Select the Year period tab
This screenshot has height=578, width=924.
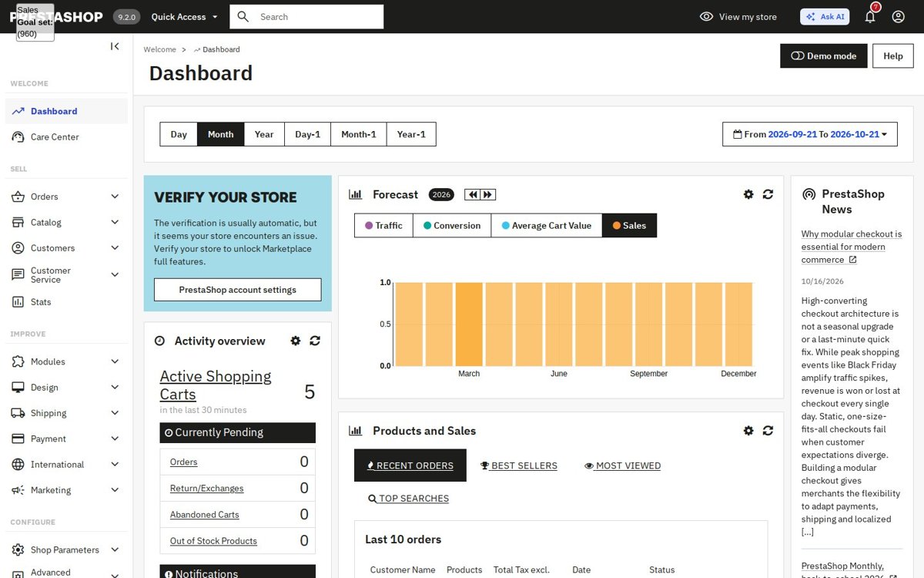tap(264, 134)
